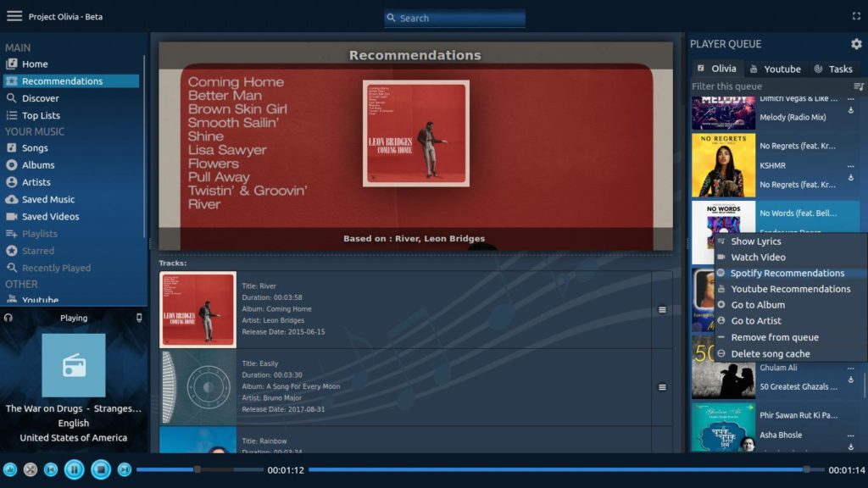This screenshot has height=488, width=868.
Task: Open options dots for Ghulam Ali queue item
Action: (851, 368)
